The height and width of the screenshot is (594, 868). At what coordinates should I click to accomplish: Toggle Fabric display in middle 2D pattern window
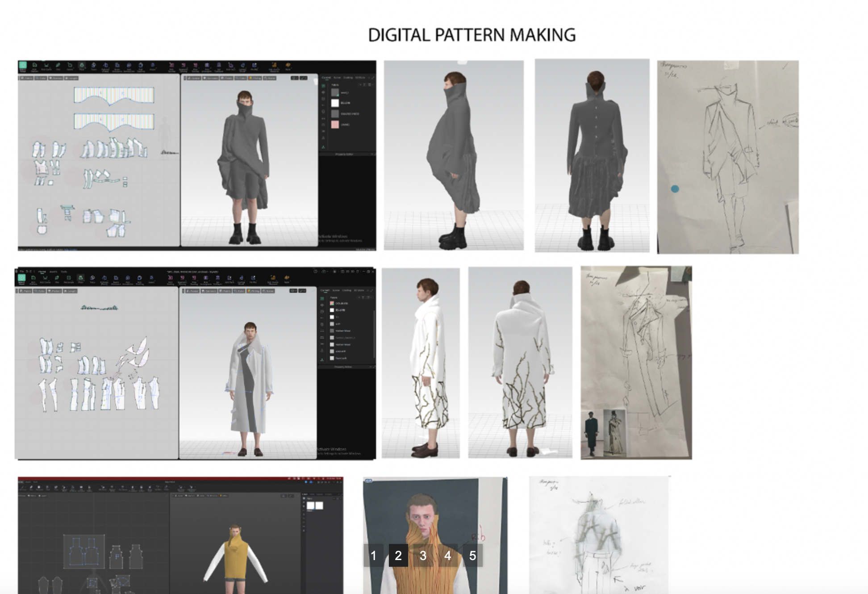(x=25, y=291)
